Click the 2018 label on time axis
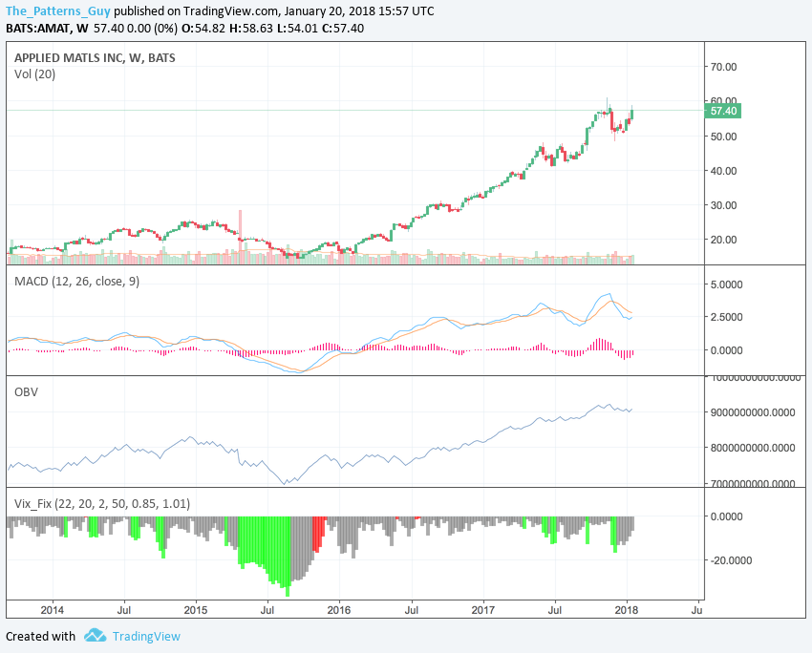The image size is (812, 653). tap(627, 610)
